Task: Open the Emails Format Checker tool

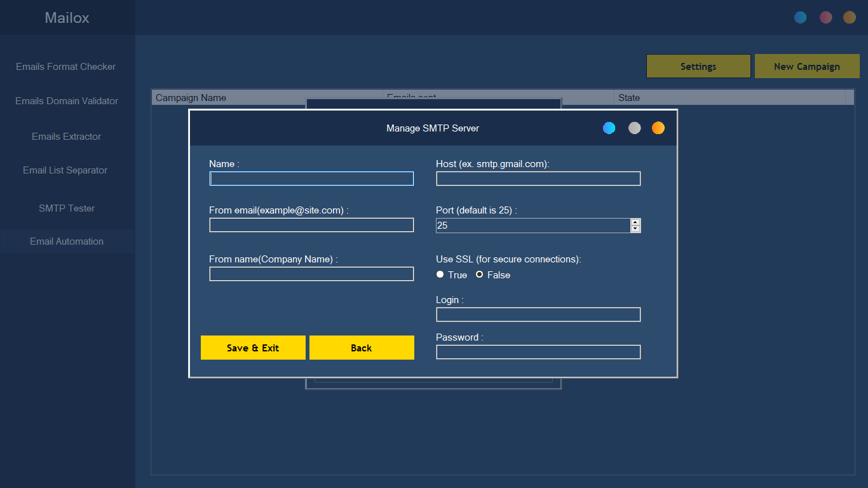Action: (x=66, y=66)
